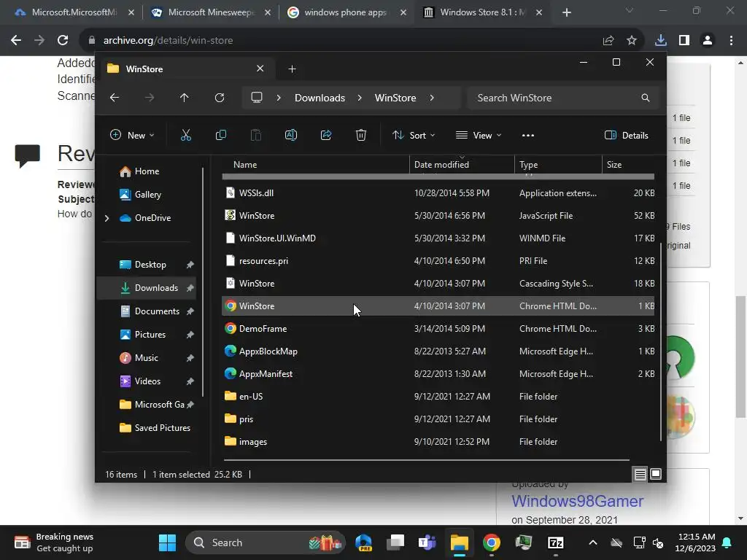The image size is (747, 560).
Task: Click Downloads in the address breadcrumb
Action: (x=320, y=98)
